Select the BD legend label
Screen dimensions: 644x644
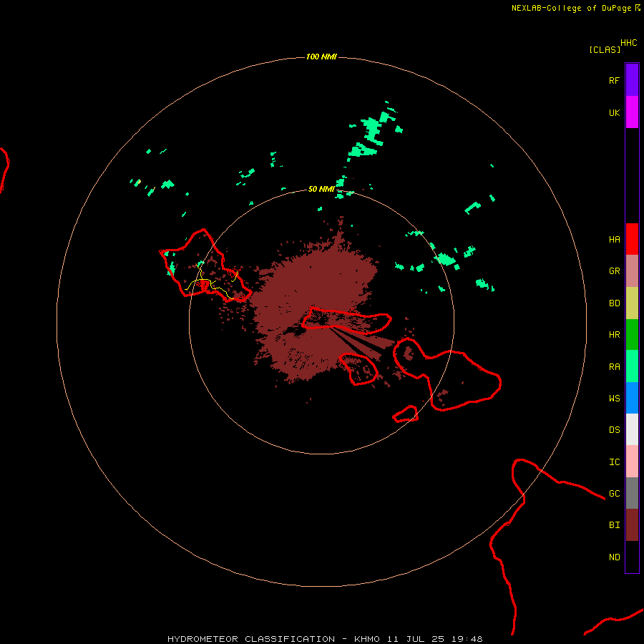pyautogui.click(x=614, y=303)
